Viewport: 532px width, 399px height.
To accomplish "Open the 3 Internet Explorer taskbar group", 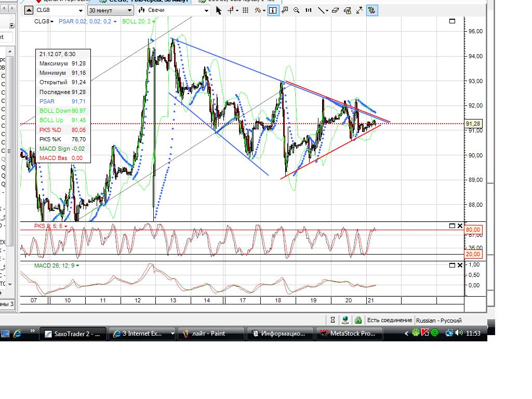I will pos(142,334).
